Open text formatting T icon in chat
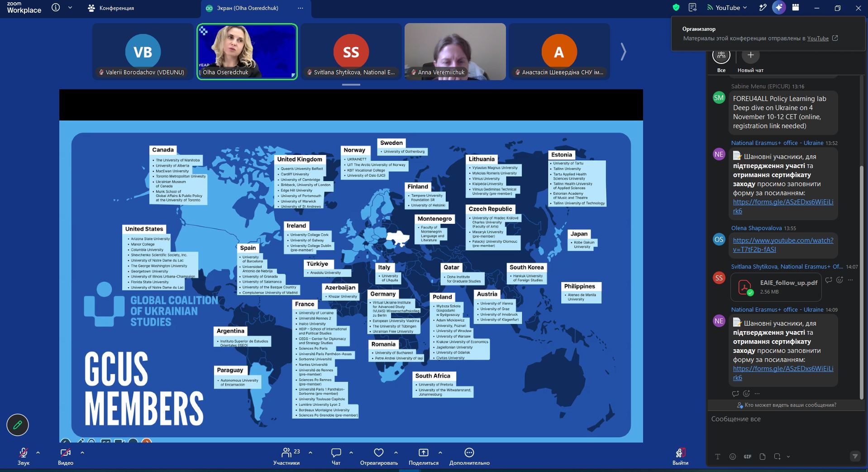This screenshot has width=868, height=472. (718, 457)
